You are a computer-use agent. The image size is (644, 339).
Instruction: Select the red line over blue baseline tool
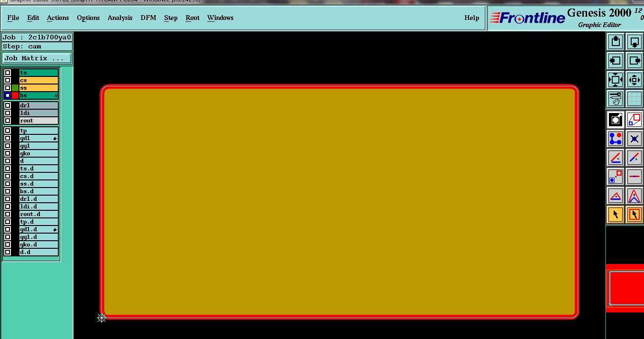click(615, 158)
